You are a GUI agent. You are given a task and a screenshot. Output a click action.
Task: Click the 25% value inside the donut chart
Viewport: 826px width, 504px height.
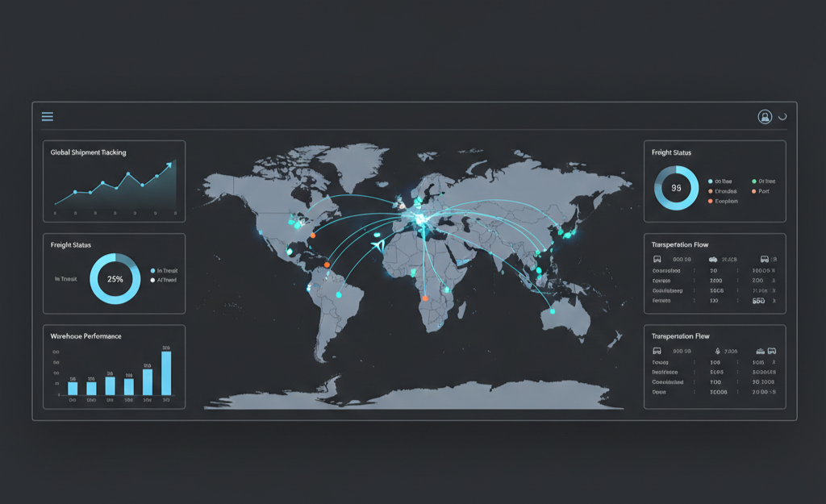115,280
